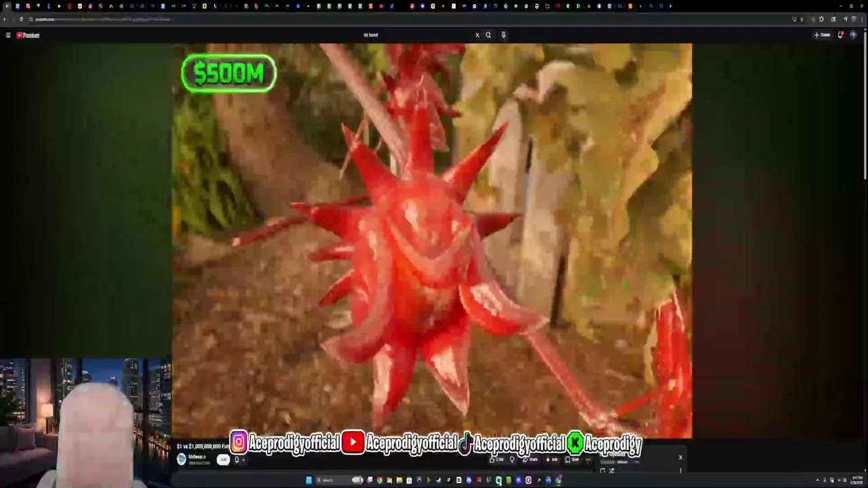Expand the subscription bell dropdown arrow
868x488 pixels.
(244, 460)
